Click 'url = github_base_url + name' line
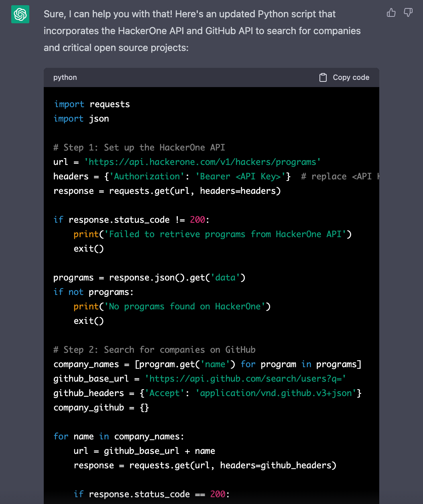This screenshot has height=504, width=423. pyautogui.click(x=144, y=451)
